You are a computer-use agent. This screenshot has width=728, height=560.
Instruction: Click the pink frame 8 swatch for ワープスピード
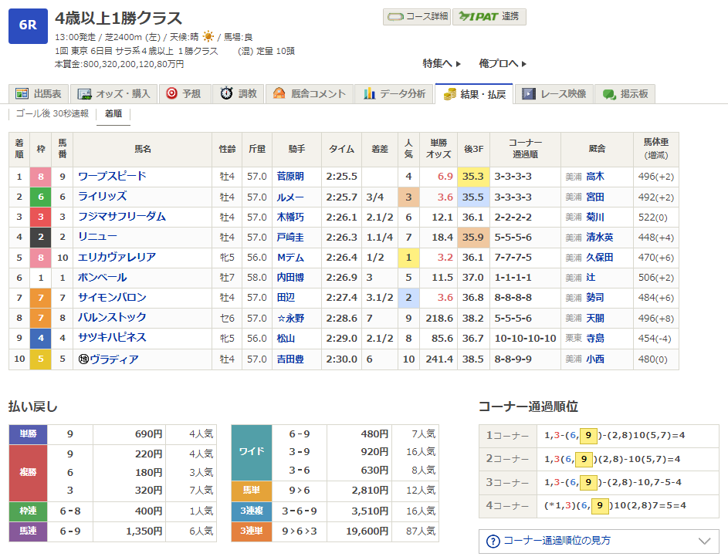tap(40, 177)
